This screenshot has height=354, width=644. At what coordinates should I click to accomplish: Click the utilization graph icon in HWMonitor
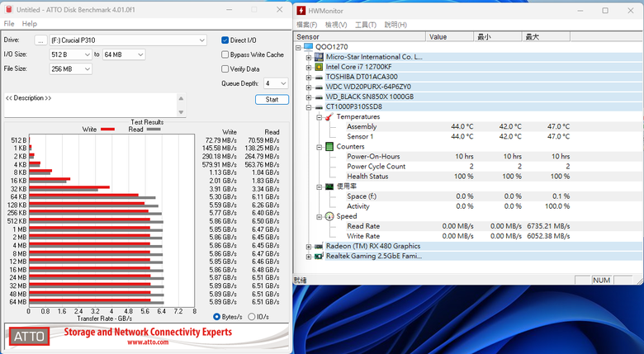pos(329,186)
